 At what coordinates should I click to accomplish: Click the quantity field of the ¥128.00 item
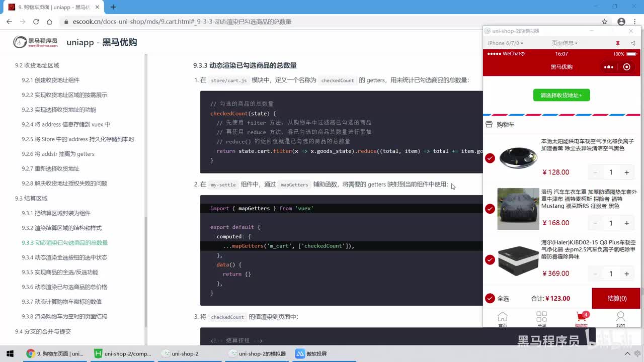(x=611, y=172)
